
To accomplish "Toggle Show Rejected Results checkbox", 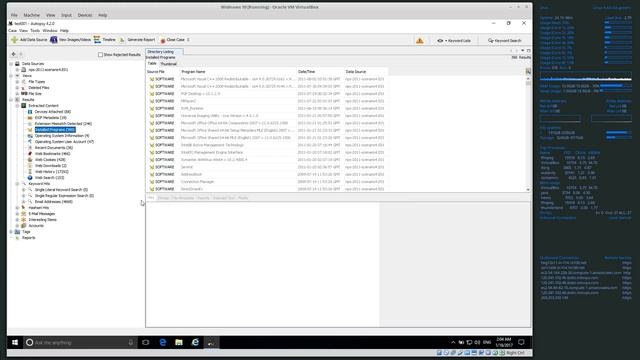I will [100, 54].
